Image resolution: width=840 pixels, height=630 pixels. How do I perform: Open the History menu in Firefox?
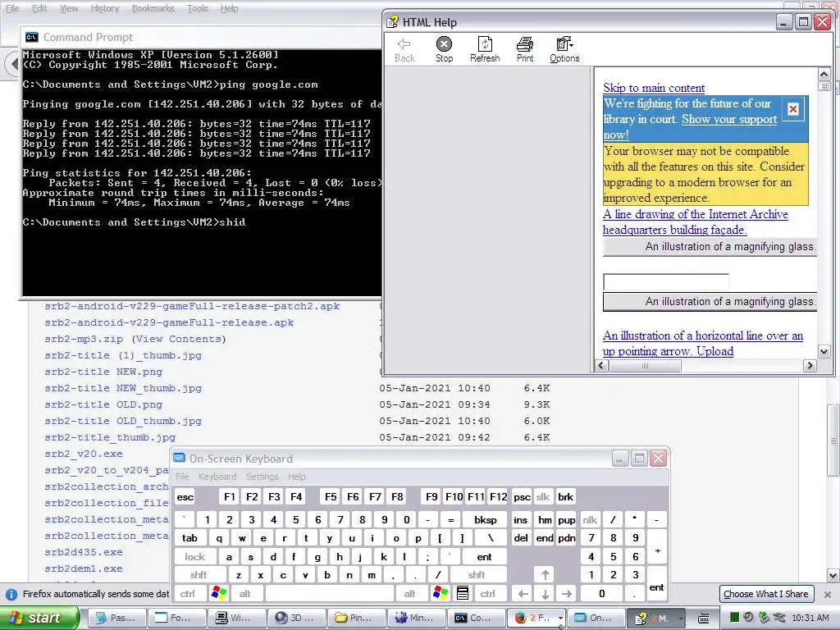(x=104, y=8)
